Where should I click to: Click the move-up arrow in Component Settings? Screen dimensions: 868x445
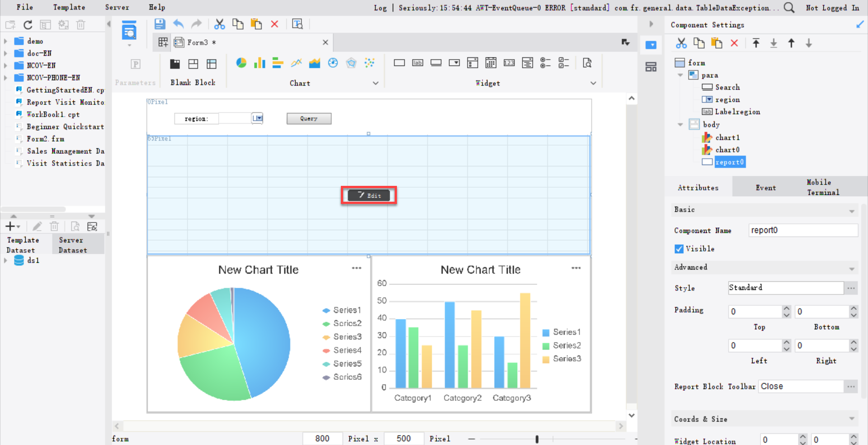coord(791,43)
